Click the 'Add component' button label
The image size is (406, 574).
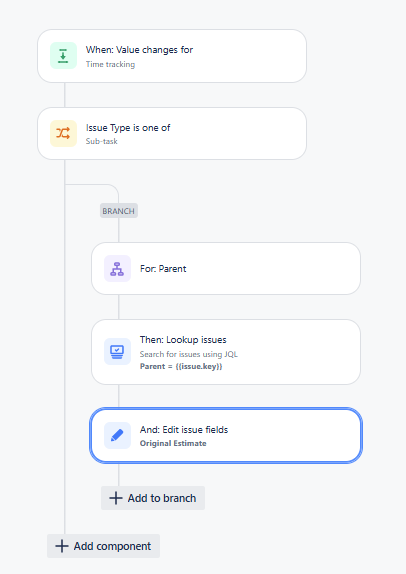click(112, 546)
